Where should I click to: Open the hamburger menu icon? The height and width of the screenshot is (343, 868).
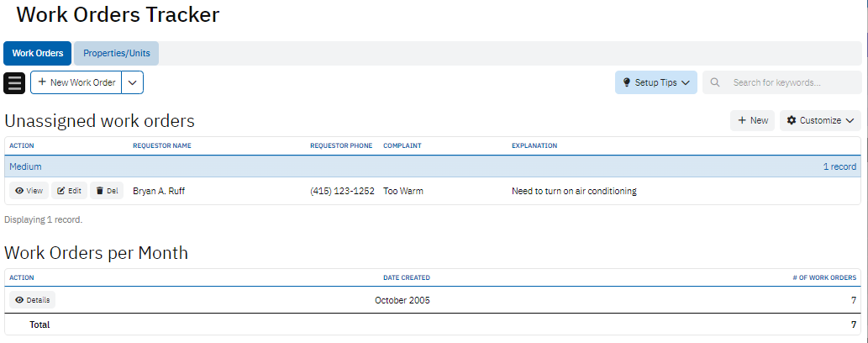point(14,83)
